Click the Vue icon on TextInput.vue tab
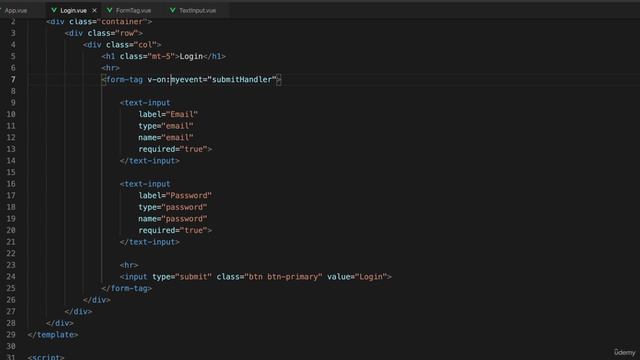This screenshot has height=360, width=640. click(173, 10)
